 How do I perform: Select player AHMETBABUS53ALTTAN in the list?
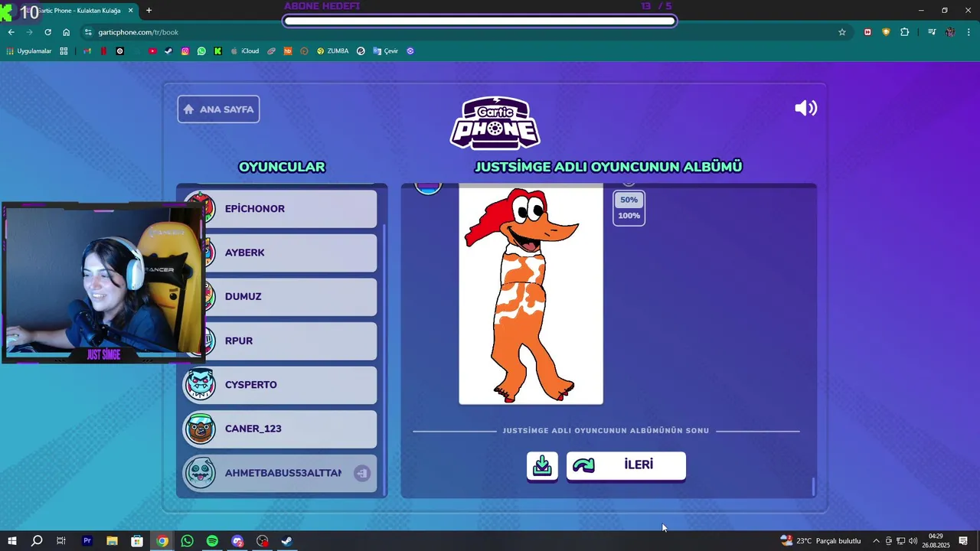pyautogui.click(x=280, y=473)
